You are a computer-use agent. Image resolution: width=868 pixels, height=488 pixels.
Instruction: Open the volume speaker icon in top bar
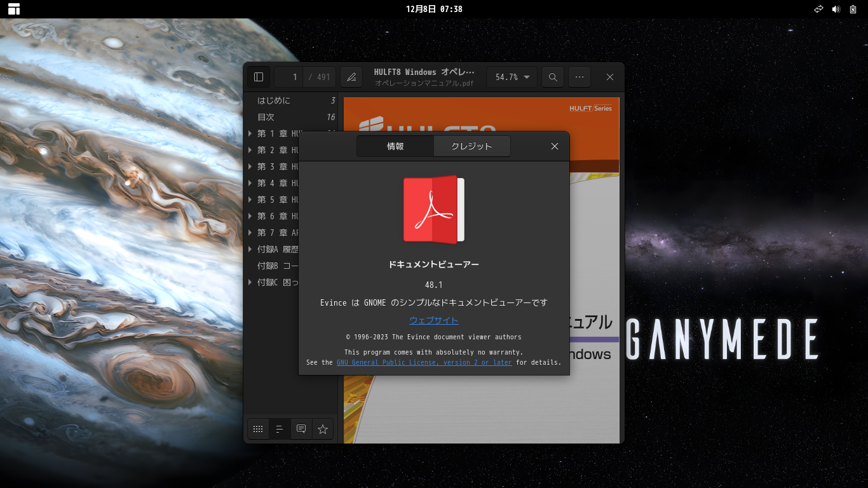tap(836, 9)
